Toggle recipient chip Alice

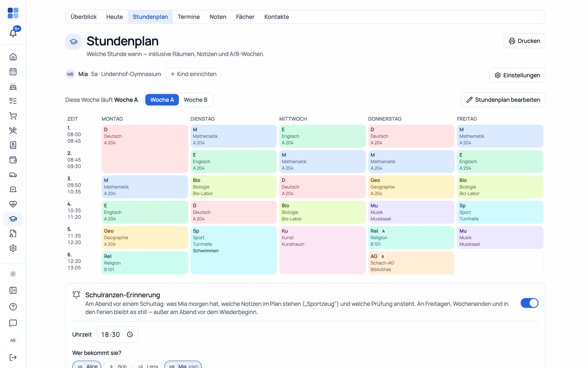[x=87, y=365]
